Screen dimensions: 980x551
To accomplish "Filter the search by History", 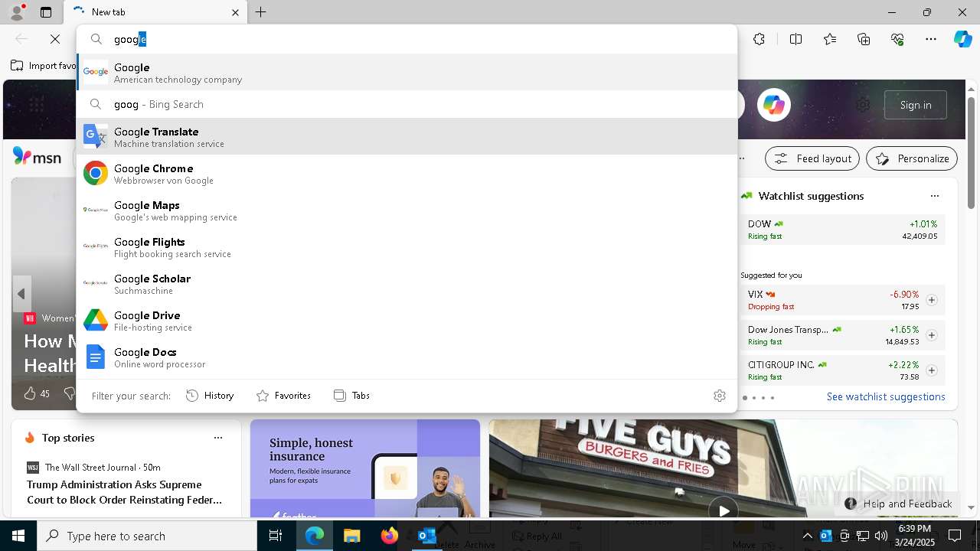I will click(x=210, y=396).
